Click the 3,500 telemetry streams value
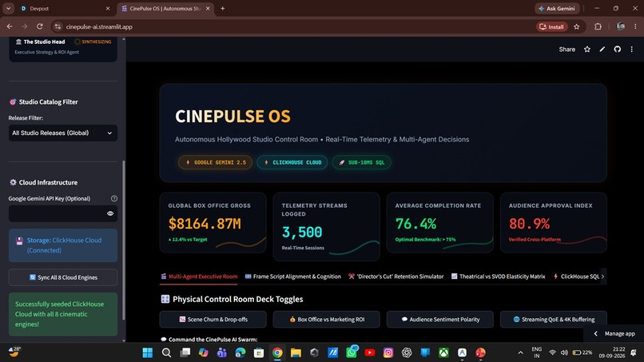The height and width of the screenshot is (362, 644). click(x=302, y=233)
